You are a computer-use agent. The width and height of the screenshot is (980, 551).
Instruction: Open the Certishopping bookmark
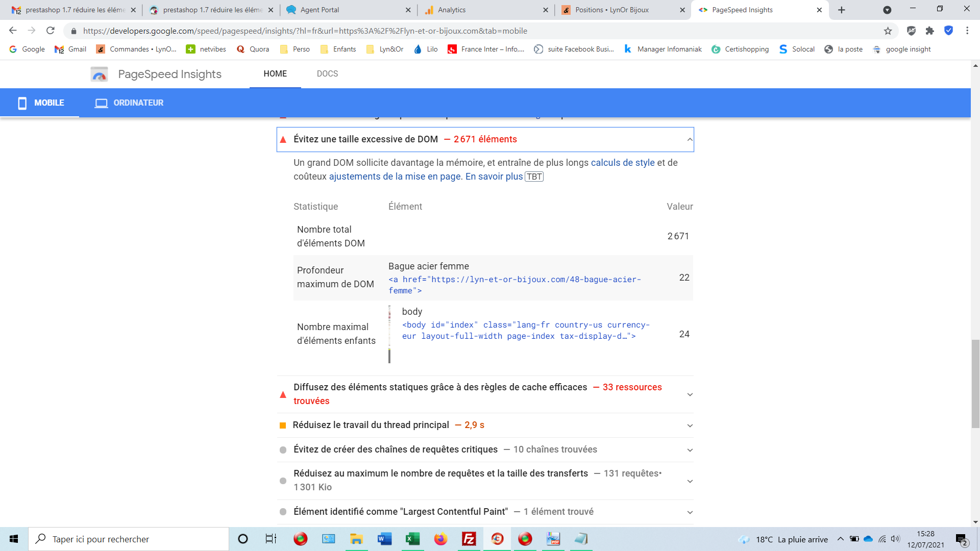coord(740,49)
